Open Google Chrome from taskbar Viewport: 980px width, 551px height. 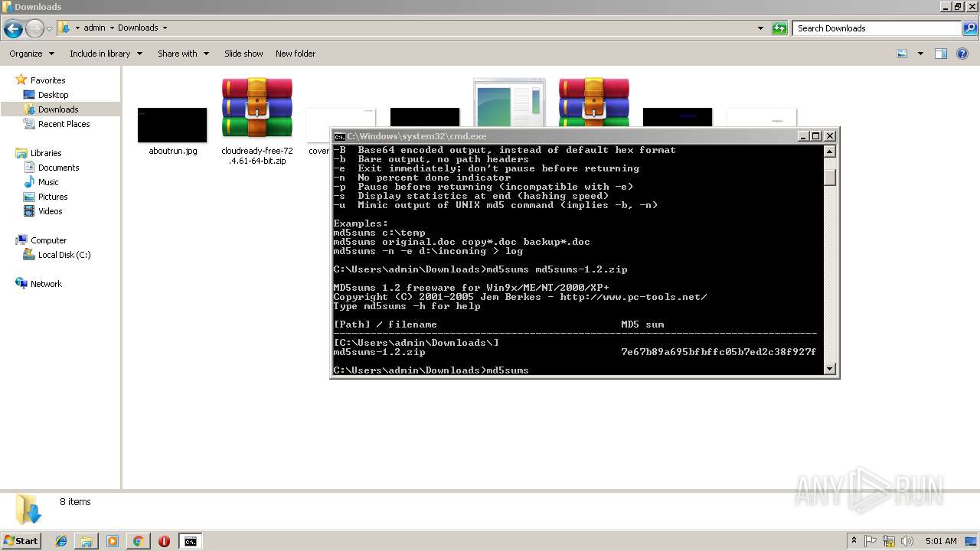tap(138, 541)
